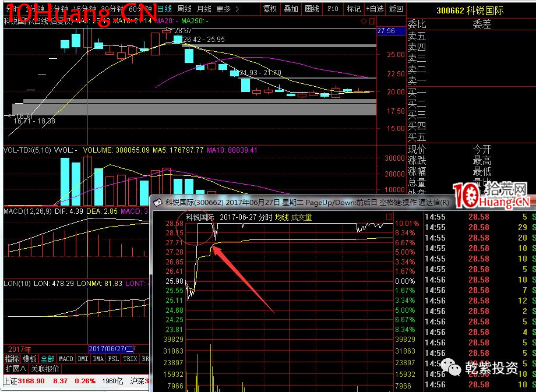Click the 上证 3168.90 index in status bar
This screenshot has width=536, height=392.
click(x=24, y=381)
